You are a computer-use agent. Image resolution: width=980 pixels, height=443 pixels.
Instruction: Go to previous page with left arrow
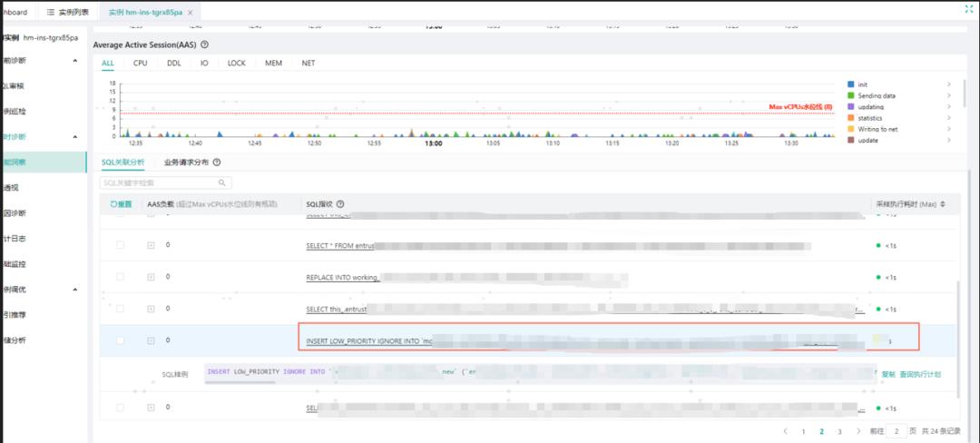786,431
